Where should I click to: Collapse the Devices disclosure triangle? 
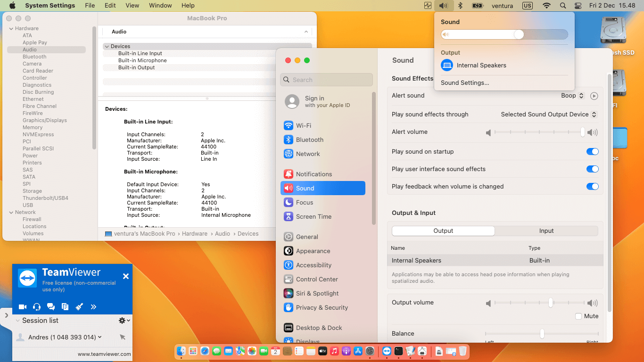(107, 47)
